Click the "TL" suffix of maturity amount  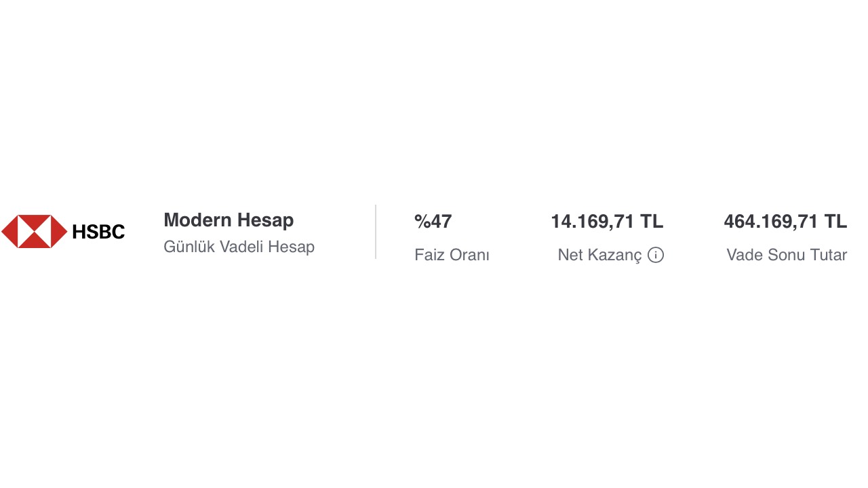coord(835,222)
